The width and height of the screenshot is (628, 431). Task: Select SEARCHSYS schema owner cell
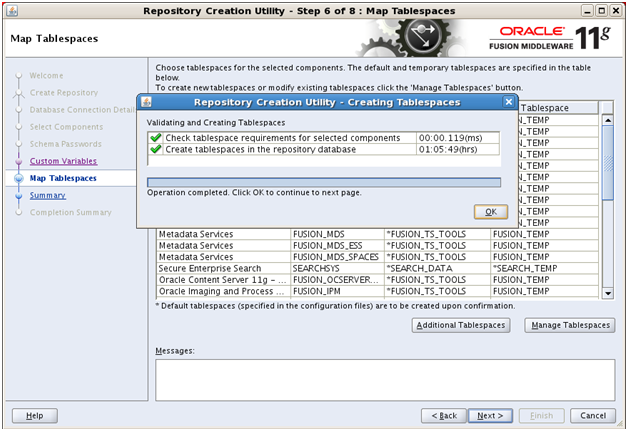[337, 268]
